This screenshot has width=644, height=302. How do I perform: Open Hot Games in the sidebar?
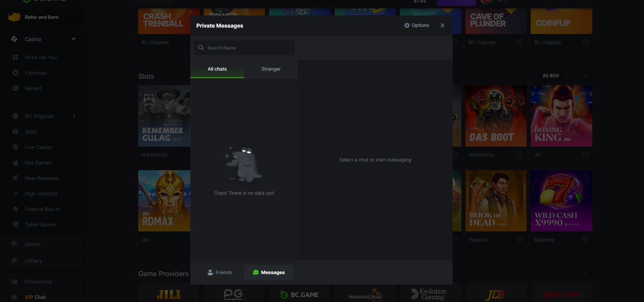(x=38, y=163)
